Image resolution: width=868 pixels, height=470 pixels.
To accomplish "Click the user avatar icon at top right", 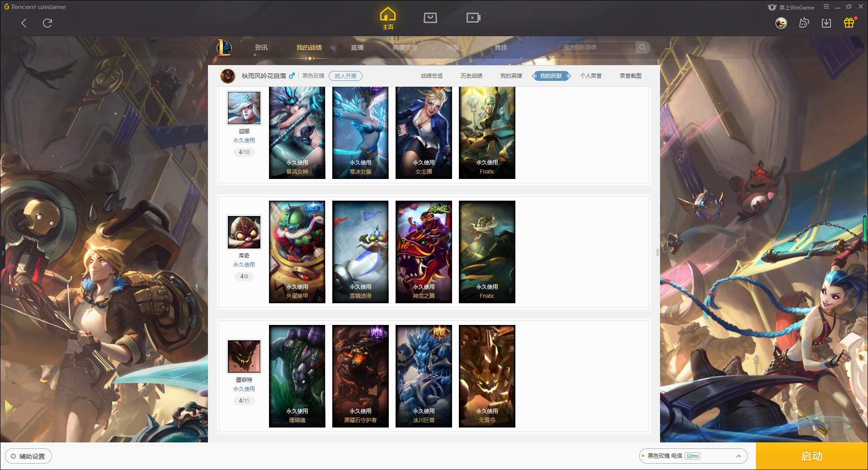I will point(781,23).
